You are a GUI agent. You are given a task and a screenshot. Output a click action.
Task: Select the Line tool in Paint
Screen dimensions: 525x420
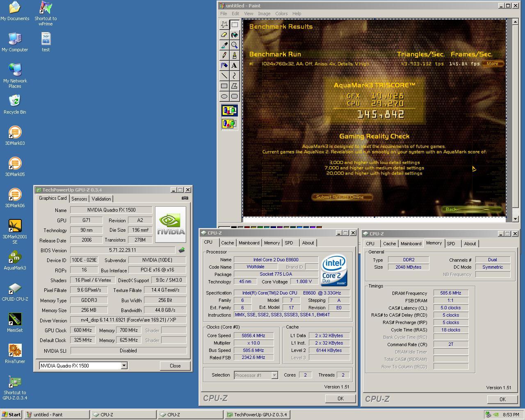tap(224, 76)
